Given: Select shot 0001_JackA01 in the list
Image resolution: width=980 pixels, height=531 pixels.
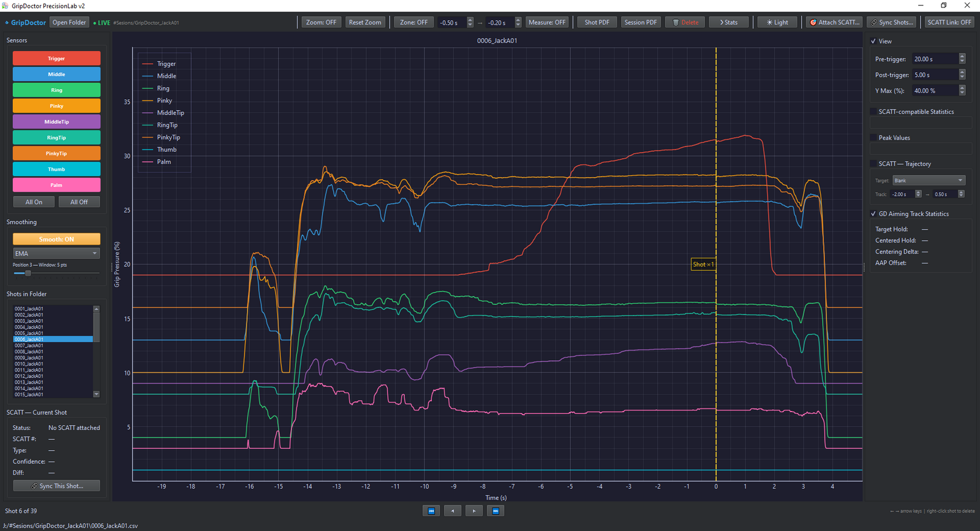Looking at the screenshot, I should (53, 309).
